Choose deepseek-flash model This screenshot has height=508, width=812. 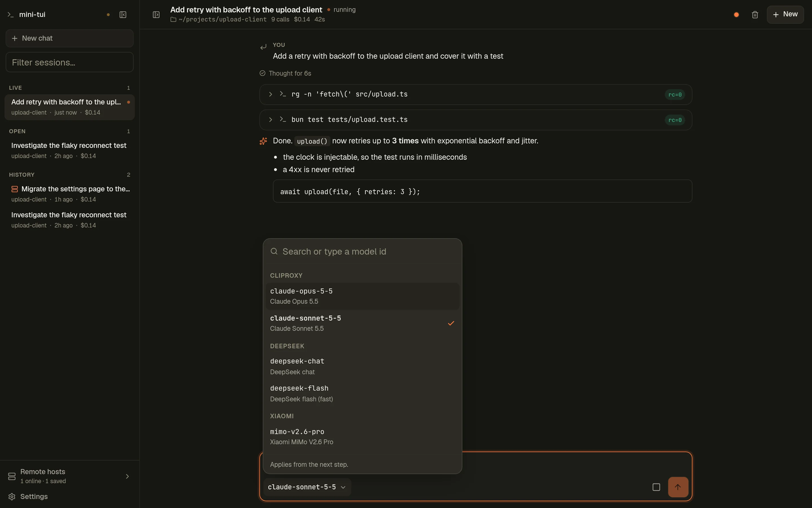(362, 393)
